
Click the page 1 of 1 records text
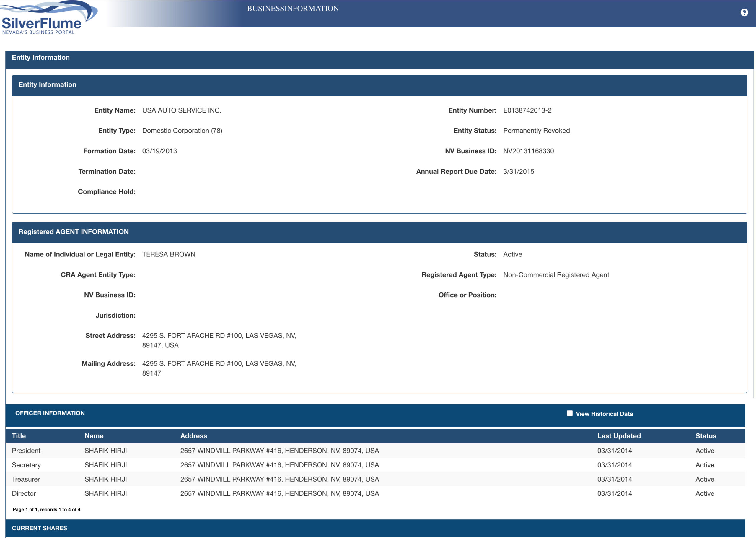(x=46, y=510)
